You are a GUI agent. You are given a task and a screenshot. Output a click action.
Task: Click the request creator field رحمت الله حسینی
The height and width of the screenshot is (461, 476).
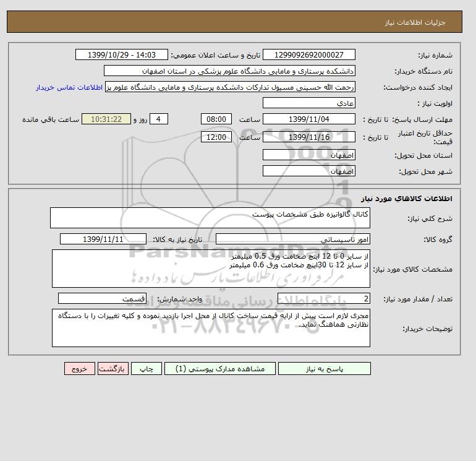point(230,87)
